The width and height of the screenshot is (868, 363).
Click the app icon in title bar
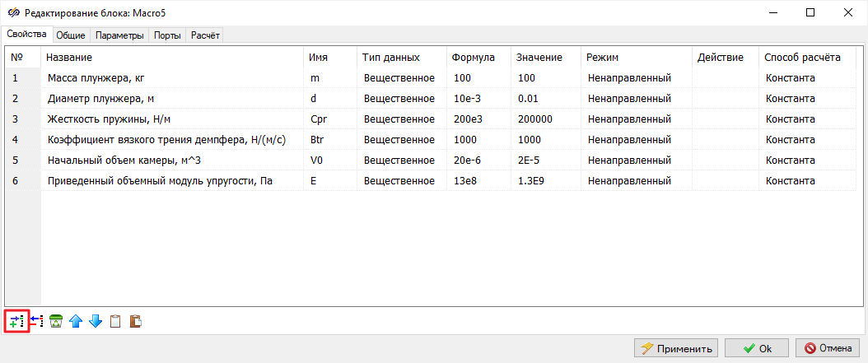click(x=12, y=13)
